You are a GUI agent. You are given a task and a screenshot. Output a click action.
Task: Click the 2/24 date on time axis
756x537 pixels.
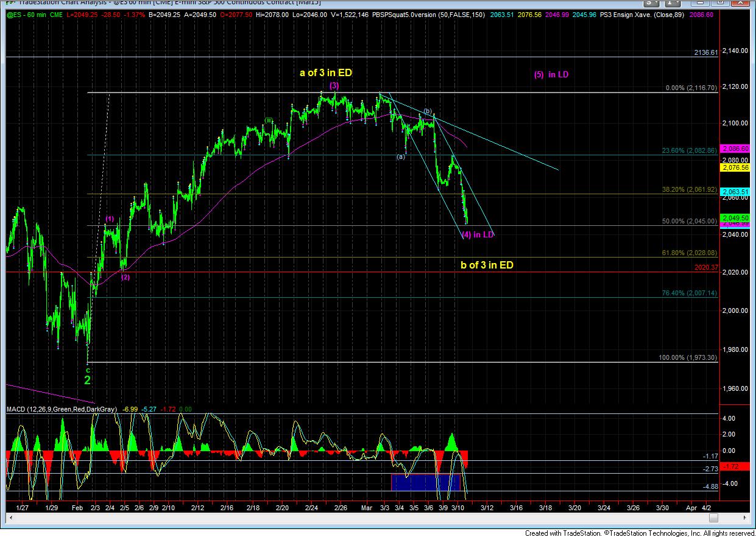[x=311, y=507]
